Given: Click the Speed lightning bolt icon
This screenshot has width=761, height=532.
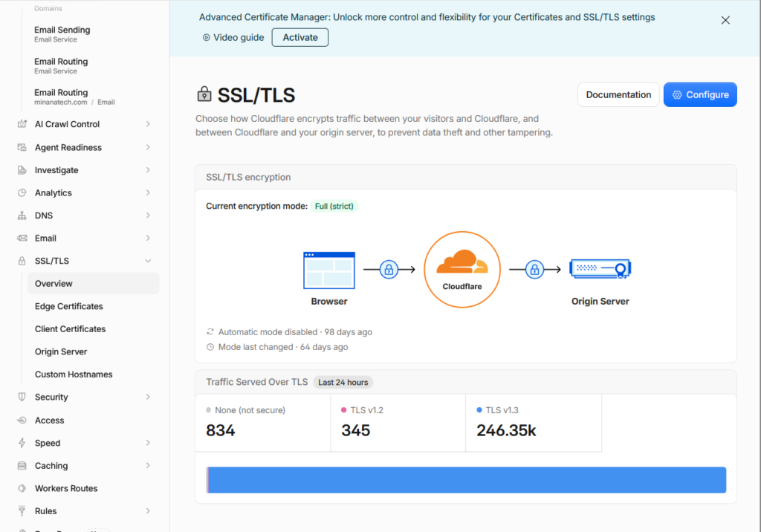Looking at the screenshot, I should [x=22, y=443].
